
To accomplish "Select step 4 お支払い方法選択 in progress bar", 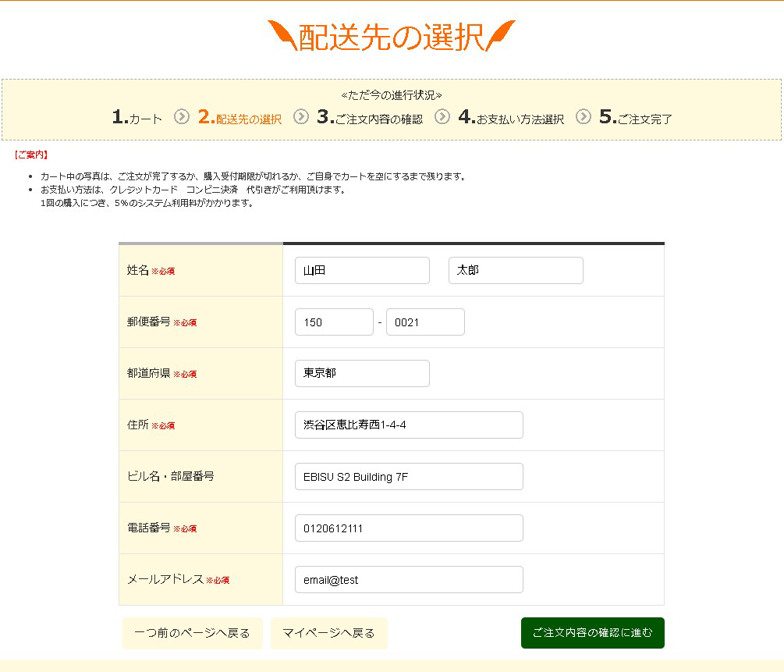I will [x=511, y=118].
